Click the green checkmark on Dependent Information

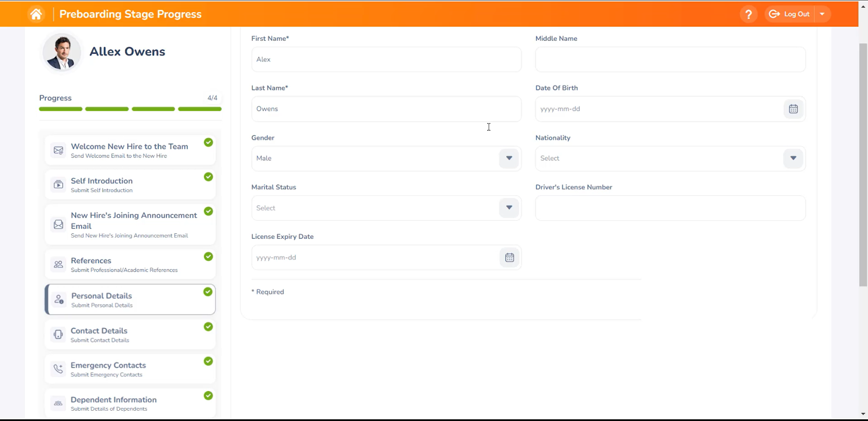pos(208,396)
